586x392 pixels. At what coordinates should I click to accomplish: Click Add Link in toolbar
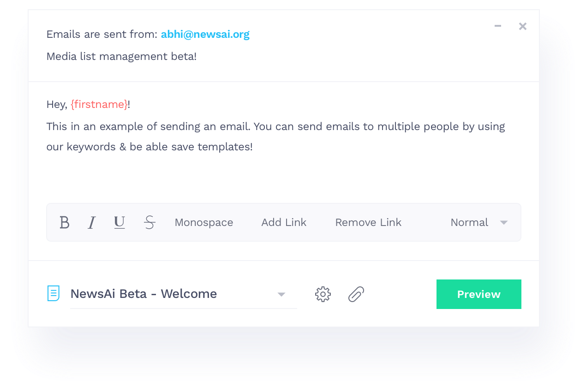(284, 223)
